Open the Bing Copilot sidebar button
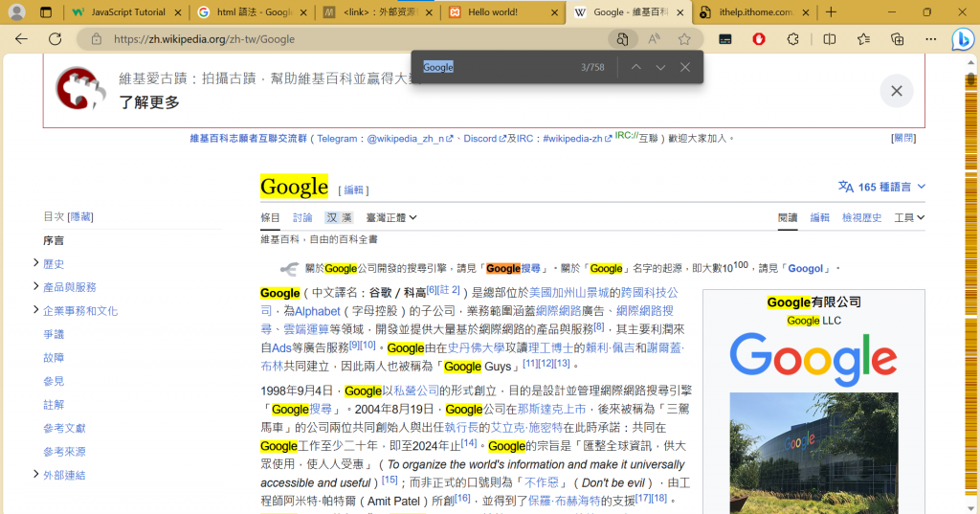The height and width of the screenshot is (514, 980). 963,39
